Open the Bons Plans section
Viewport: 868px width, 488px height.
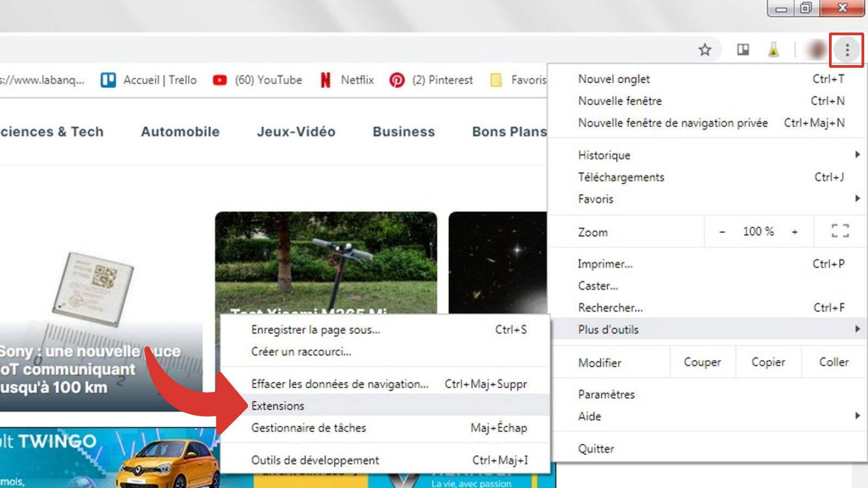[509, 131]
